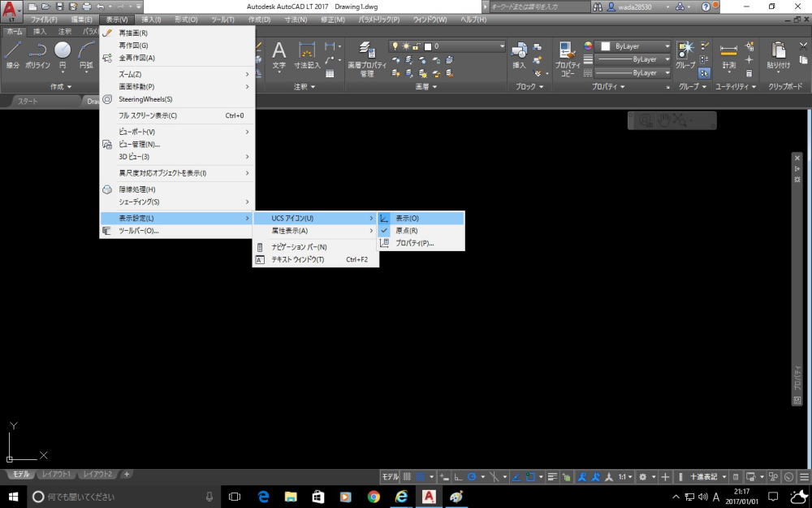This screenshot has width=812, height=508.
Task: Click the white ByLayer color swatch
Action: point(605,46)
